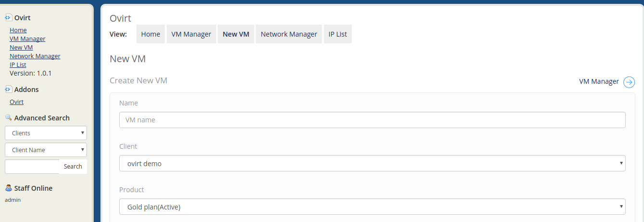The height and width of the screenshot is (222, 644).
Task: Open the Clients search type dropdown
Action: 46,133
